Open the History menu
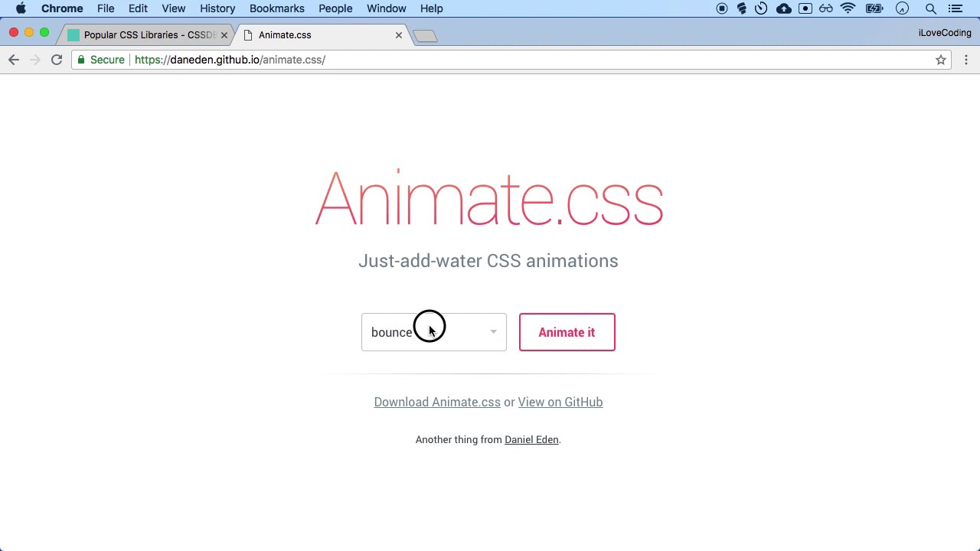The image size is (980, 551). click(x=217, y=8)
